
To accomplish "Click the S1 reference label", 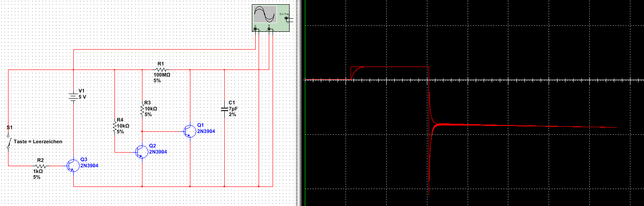I will (10, 127).
